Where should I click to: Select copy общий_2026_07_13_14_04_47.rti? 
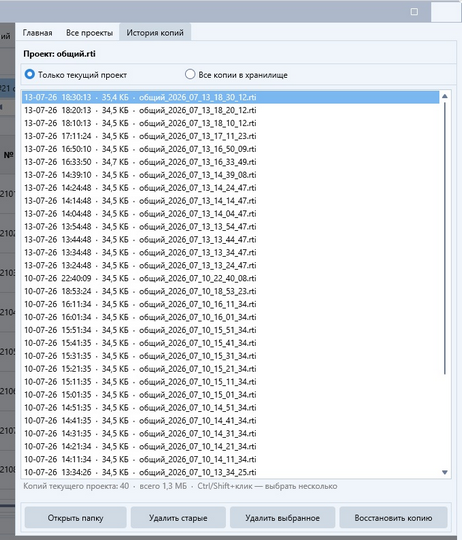pos(230,214)
